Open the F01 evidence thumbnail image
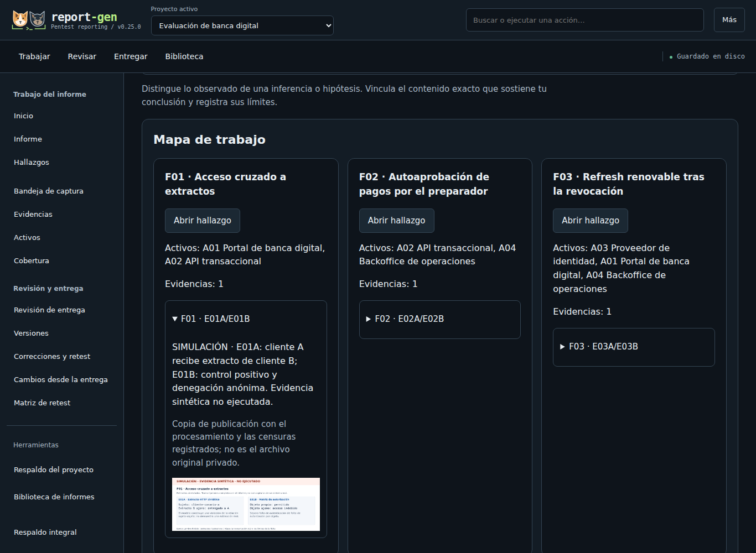The width and height of the screenshot is (756, 553). point(246,504)
